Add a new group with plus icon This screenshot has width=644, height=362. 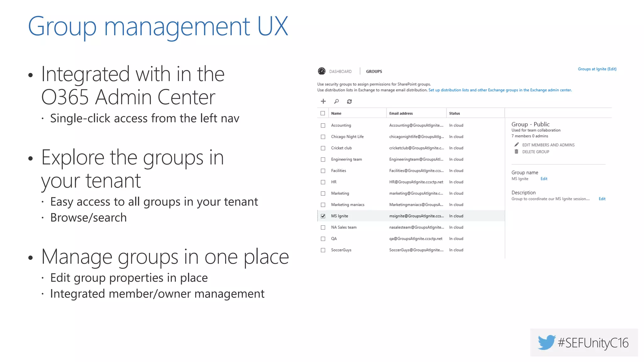(323, 101)
